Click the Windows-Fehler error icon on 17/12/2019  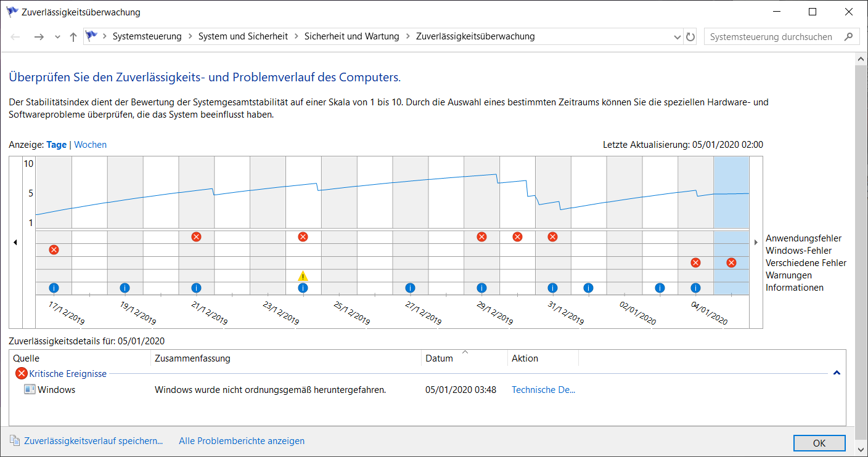pos(54,249)
